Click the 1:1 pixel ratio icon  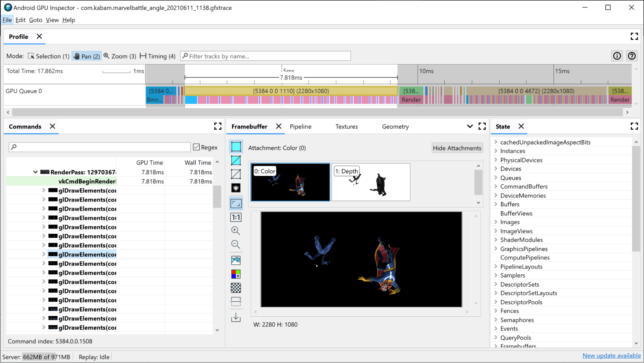(x=236, y=217)
